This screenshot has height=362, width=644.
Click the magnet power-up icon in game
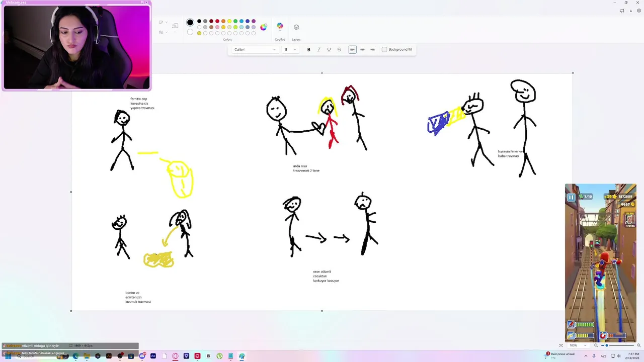coord(603,335)
